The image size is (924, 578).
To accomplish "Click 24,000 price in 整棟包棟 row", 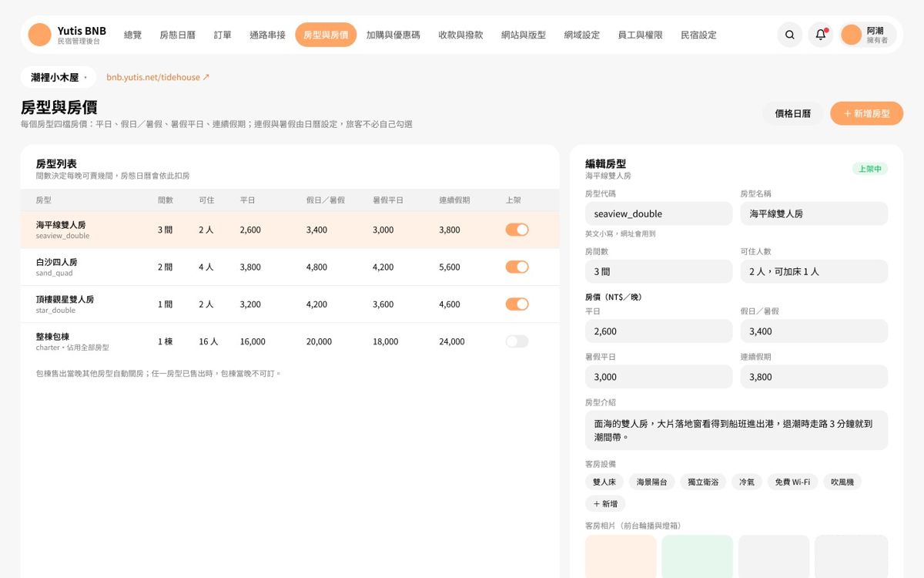I will pos(452,341).
